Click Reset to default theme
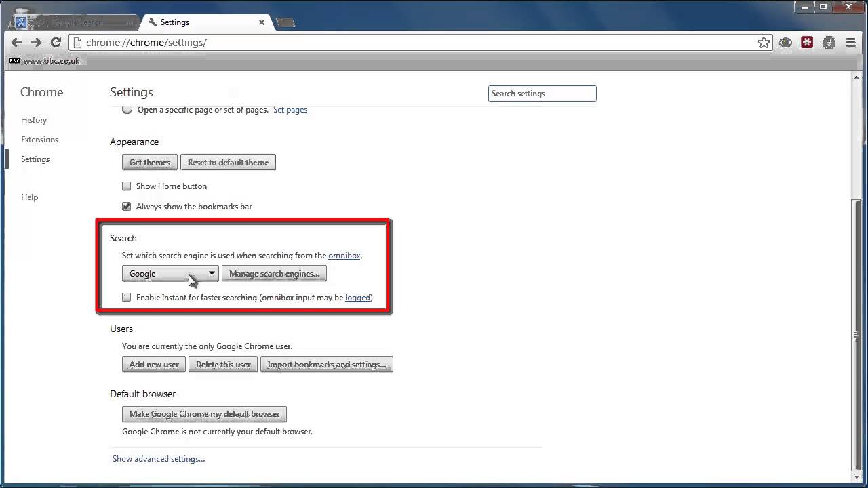 pyautogui.click(x=228, y=163)
